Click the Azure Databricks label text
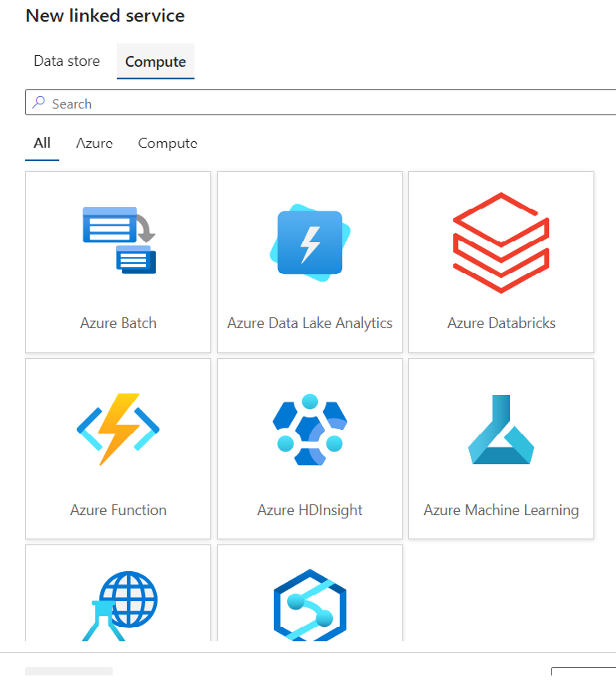The height and width of the screenshot is (693, 616). pyautogui.click(x=501, y=323)
